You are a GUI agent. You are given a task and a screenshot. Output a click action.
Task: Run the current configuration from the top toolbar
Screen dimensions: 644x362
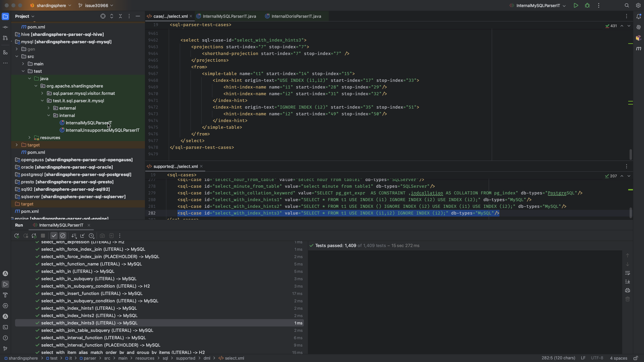[576, 6]
